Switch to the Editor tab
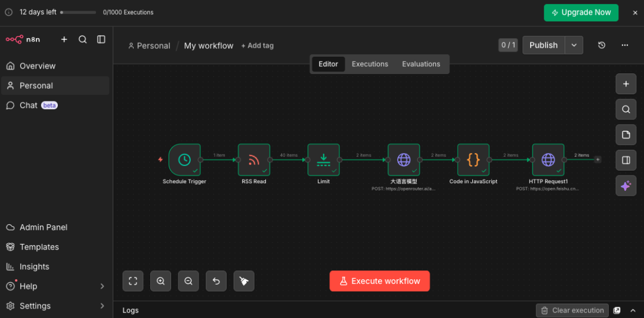Screen dimensions: 644x318 [328, 64]
